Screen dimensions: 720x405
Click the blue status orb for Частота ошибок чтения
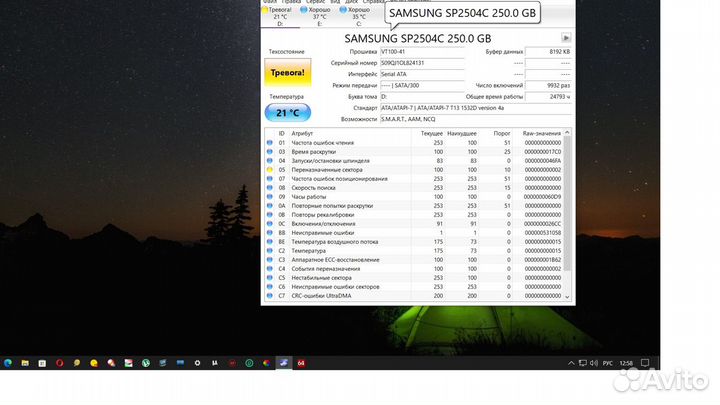tap(270, 143)
